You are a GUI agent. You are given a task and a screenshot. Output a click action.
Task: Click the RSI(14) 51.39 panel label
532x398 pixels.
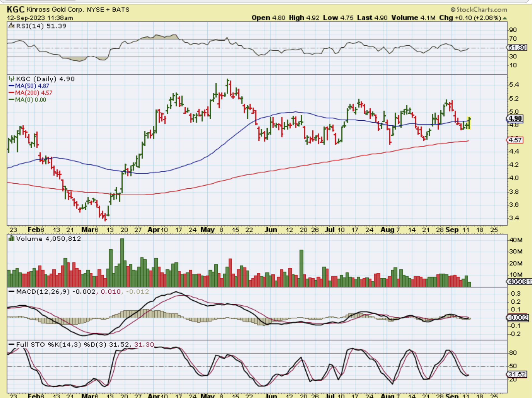(41, 26)
